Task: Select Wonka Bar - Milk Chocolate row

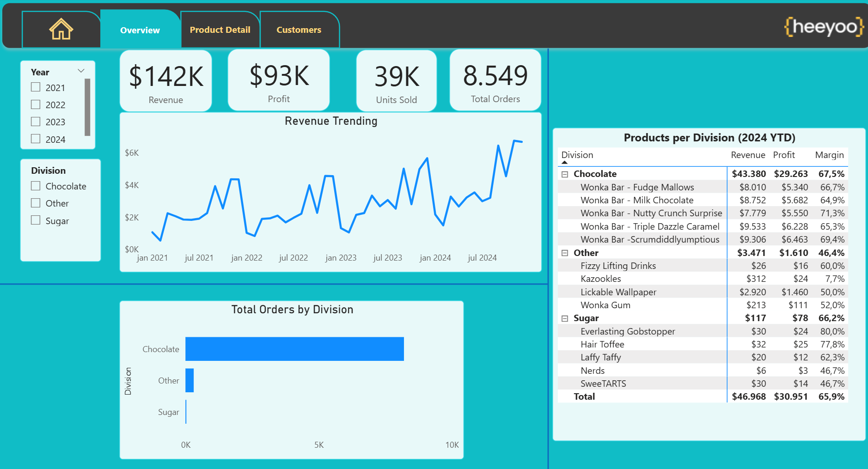Action: 703,200
